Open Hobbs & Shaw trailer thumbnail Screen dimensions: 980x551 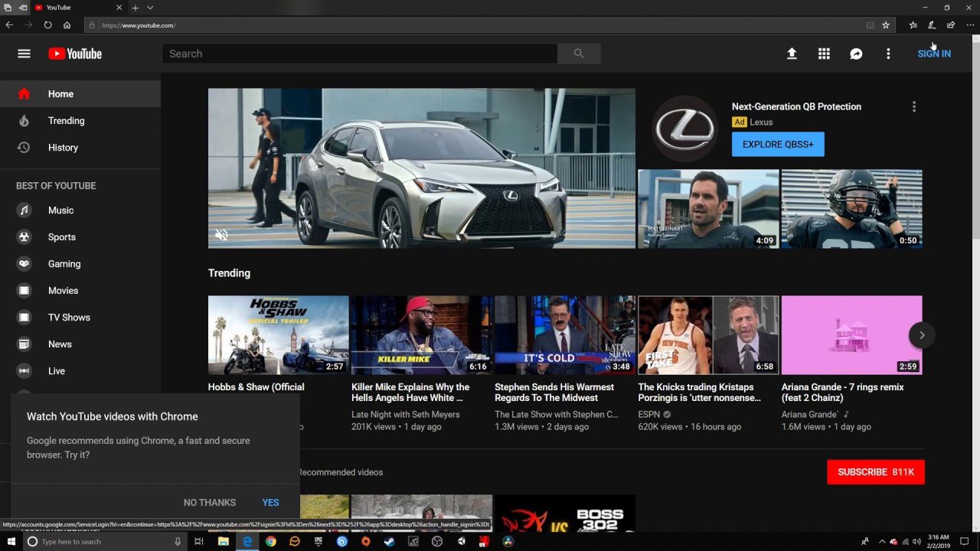pos(279,335)
